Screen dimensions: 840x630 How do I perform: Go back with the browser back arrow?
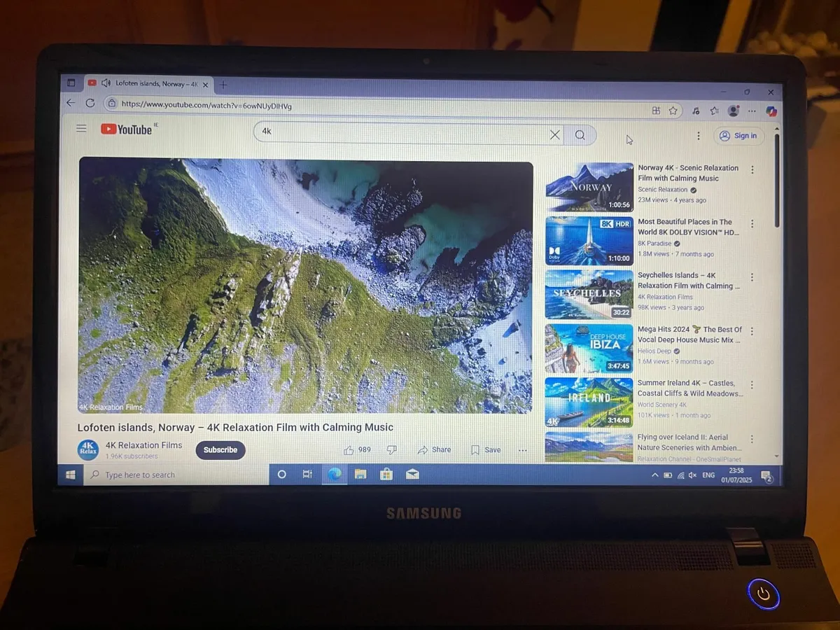(x=71, y=103)
